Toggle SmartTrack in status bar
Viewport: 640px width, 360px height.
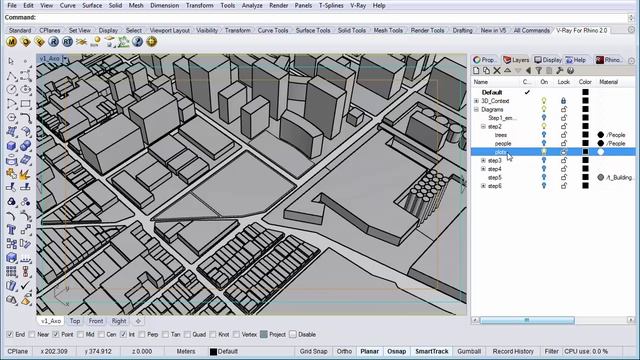431,351
